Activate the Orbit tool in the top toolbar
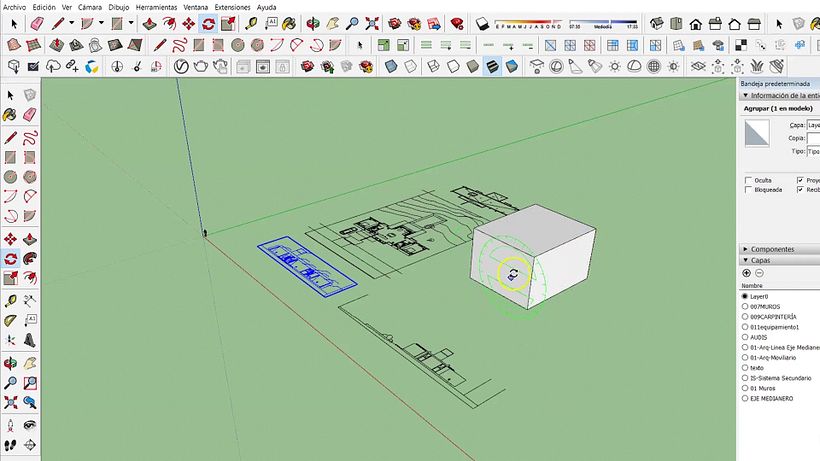 click(x=313, y=24)
